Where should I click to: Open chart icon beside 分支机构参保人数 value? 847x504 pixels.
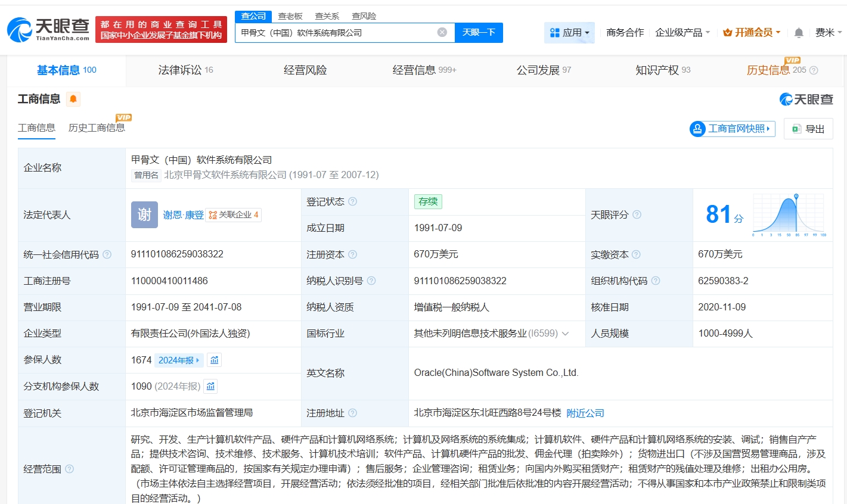coord(210,386)
